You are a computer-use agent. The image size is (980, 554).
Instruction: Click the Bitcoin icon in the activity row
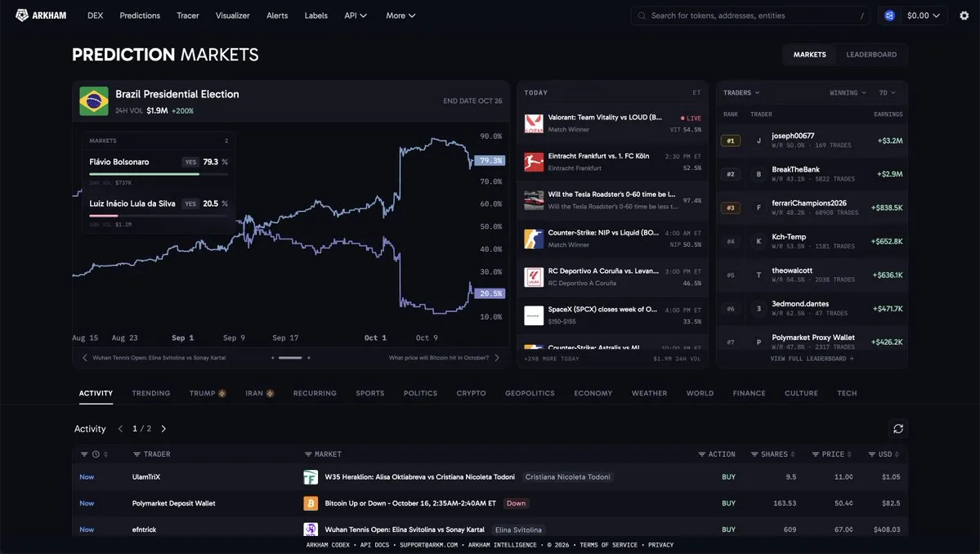click(x=311, y=503)
